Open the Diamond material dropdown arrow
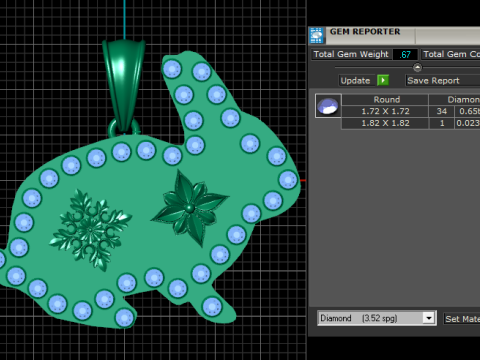The width and height of the screenshot is (480, 360). tap(429, 318)
